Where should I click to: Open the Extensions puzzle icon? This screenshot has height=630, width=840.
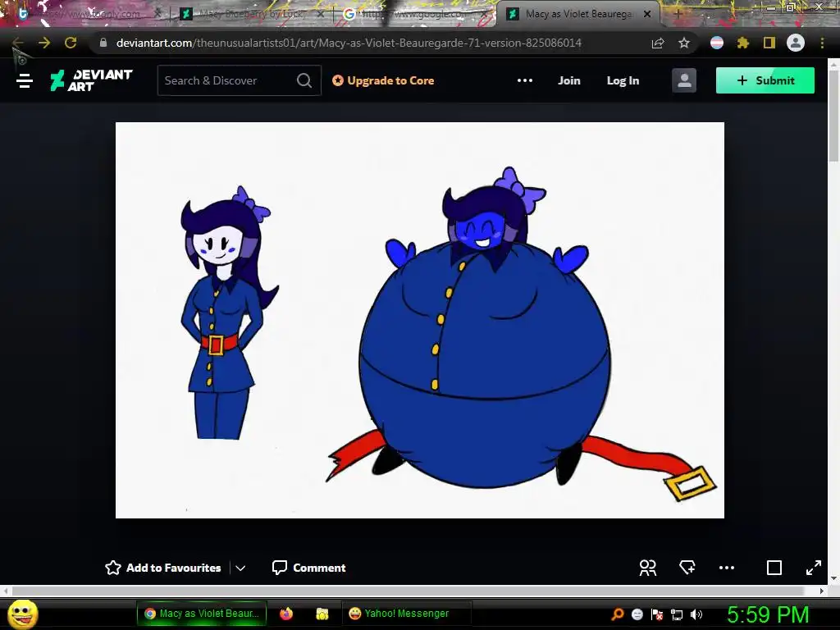pyautogui.click(x=743, y=43)
